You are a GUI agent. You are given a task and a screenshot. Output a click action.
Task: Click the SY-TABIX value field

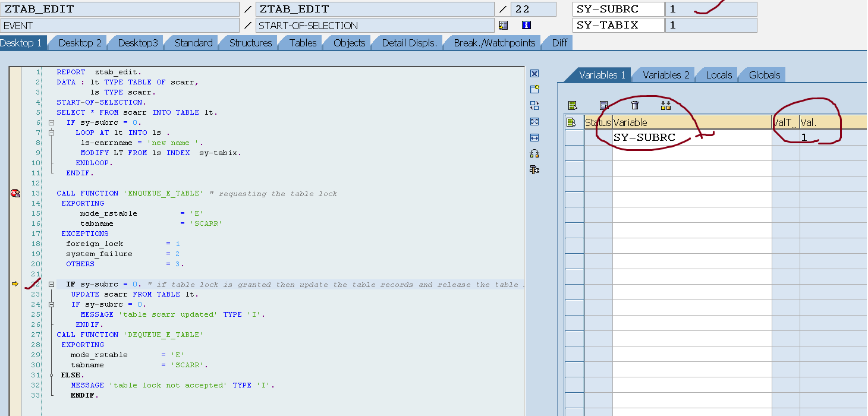pos(712,25)
